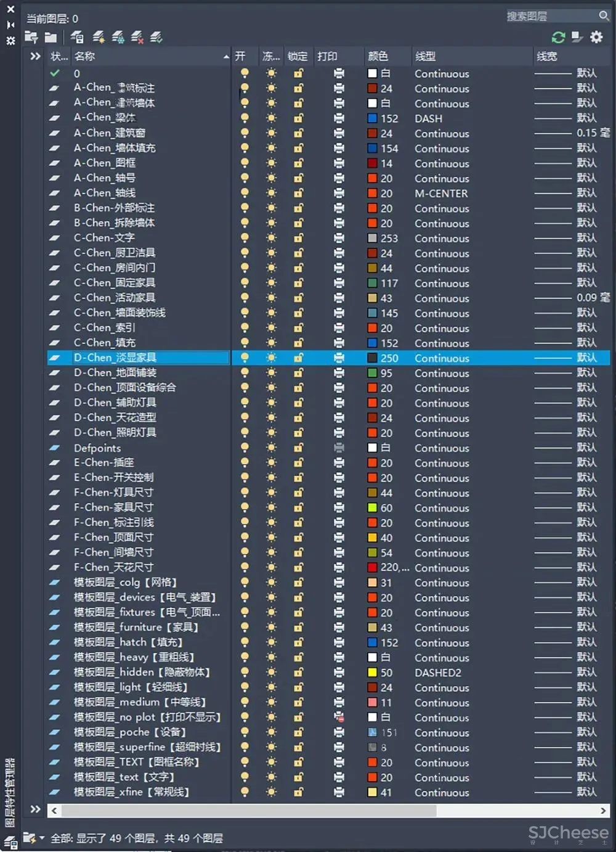Toggle the lock icon for D-Chen_地面铺装 layer
616x852 pixels.
tap(298, 374)
